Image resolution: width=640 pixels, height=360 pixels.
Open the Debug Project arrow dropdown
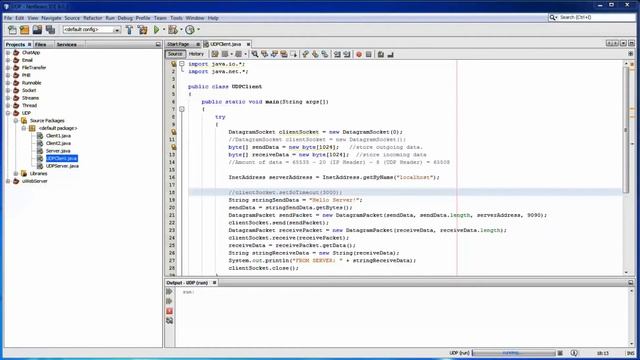pyautogui.click(x=181, y=29)
